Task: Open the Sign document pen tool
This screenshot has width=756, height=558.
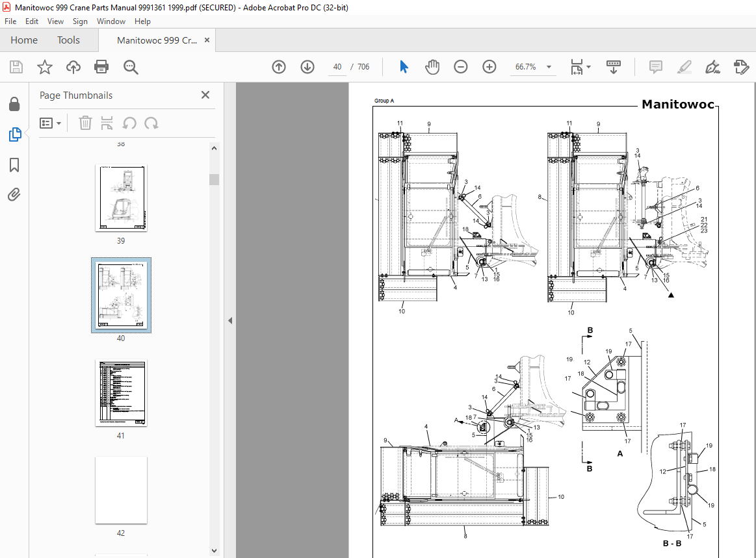Action: pos(712,67)
